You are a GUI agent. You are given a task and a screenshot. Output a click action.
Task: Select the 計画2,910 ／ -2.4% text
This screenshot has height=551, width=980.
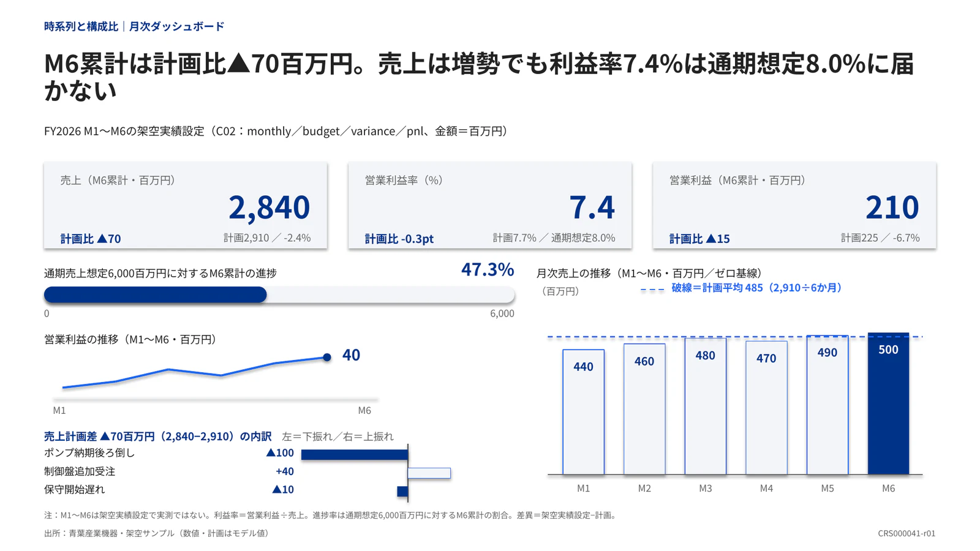click(267, 238)
